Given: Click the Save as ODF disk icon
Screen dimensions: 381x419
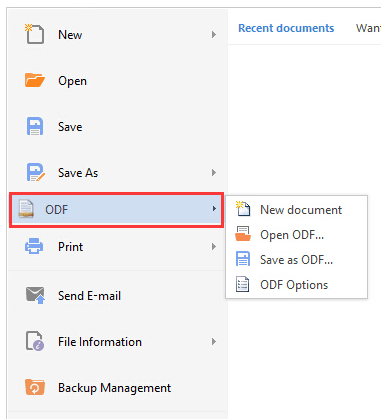Looking at the screenshot, I should [x=243, y=259].
